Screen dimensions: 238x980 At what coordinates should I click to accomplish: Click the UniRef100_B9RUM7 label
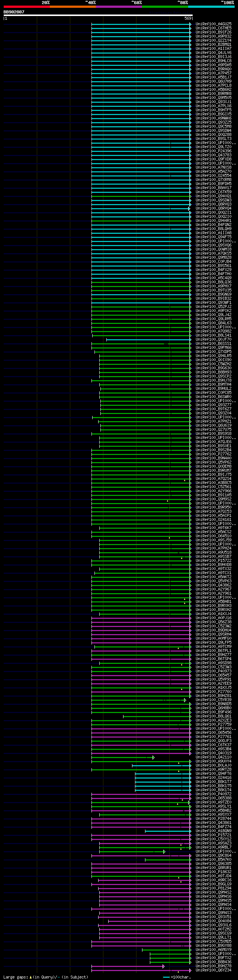click(x=213, y=470)
